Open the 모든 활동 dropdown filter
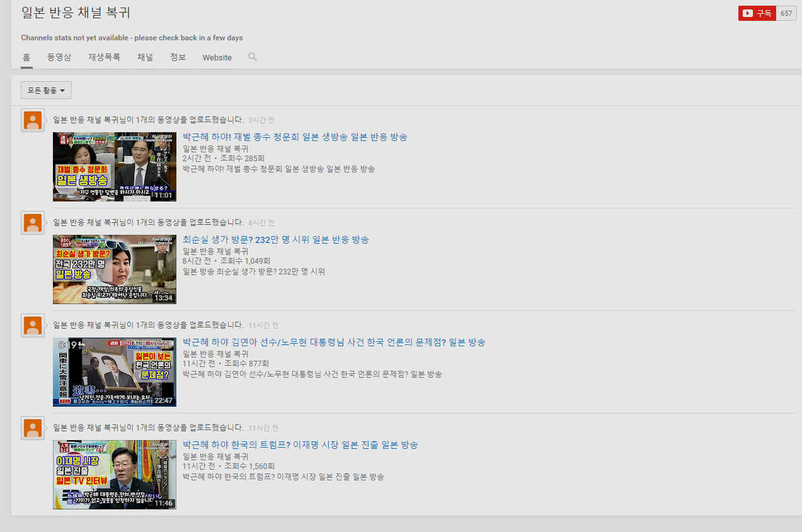This screenshot has width=802, height=532. [46, 90]
